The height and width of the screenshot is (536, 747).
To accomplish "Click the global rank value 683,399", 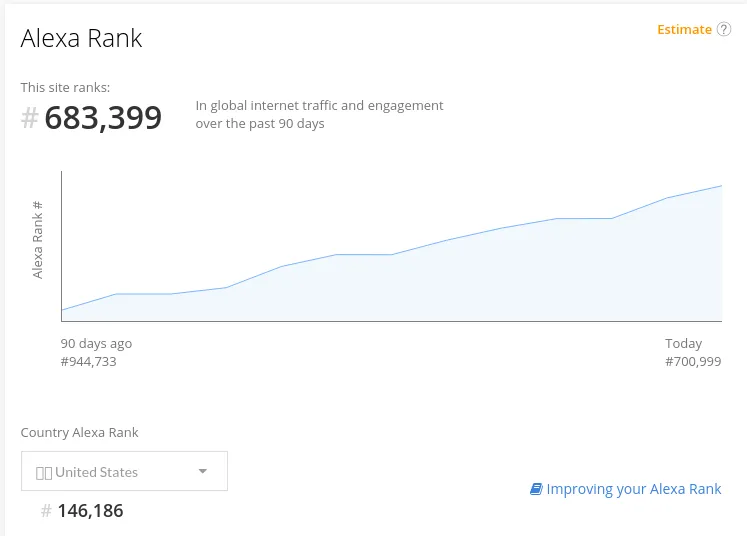I will (103, 118).
